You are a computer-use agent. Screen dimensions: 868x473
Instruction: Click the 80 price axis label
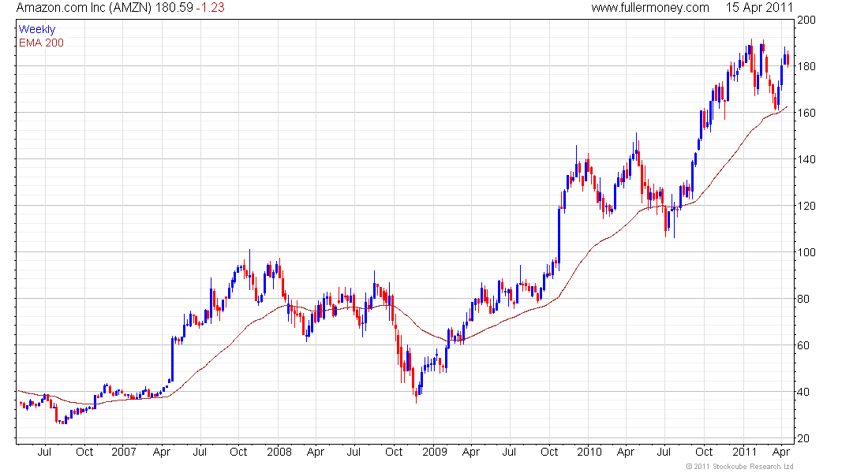804,299
